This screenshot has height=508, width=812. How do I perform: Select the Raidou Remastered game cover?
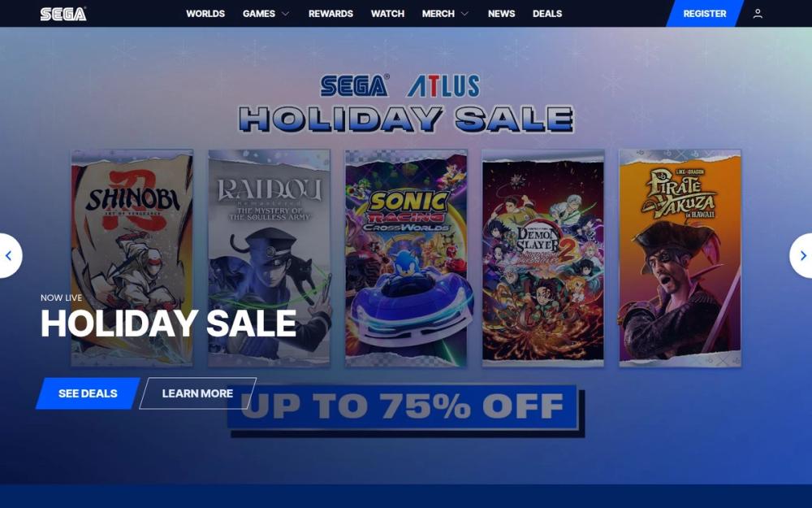[270, 258]
